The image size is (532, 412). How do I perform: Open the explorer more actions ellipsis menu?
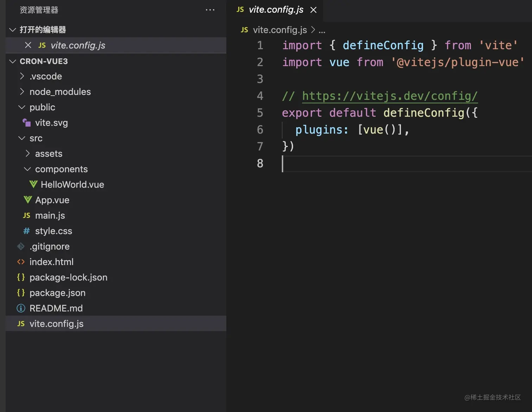pos(210,10)
